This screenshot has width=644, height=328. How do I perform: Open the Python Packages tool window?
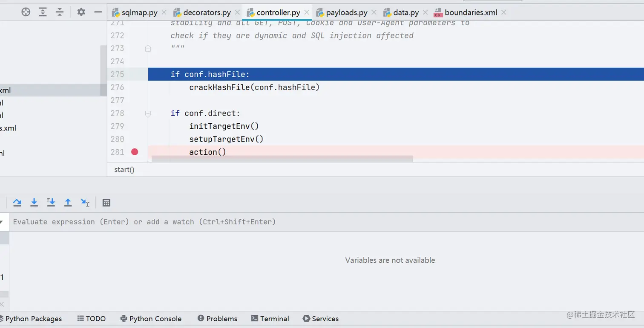click(31, 319)
